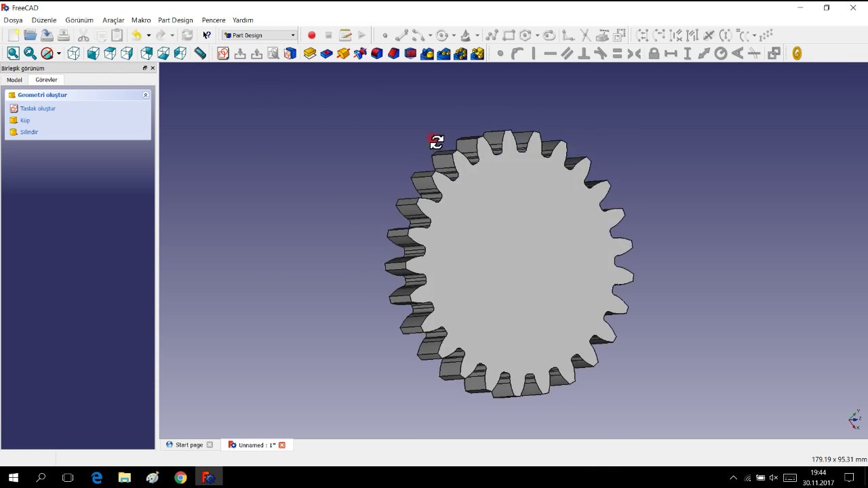The height and width of the screenshot is (488, 868).
Task: Open Google Chrome from the taskbar
Action: coord(180,478)
